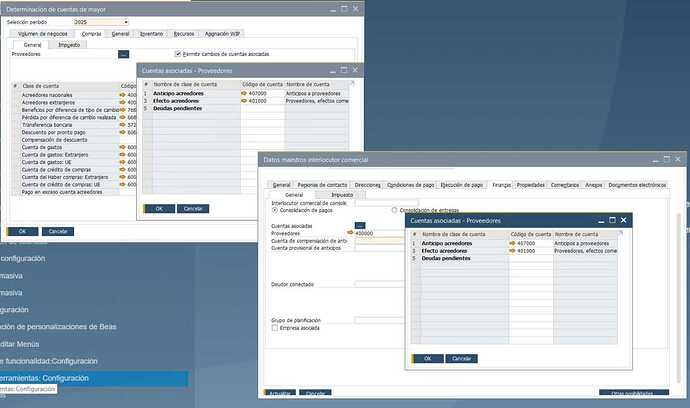Toggle Permitir cambios de cuentas asociadas checkbox

coord(178,54)
